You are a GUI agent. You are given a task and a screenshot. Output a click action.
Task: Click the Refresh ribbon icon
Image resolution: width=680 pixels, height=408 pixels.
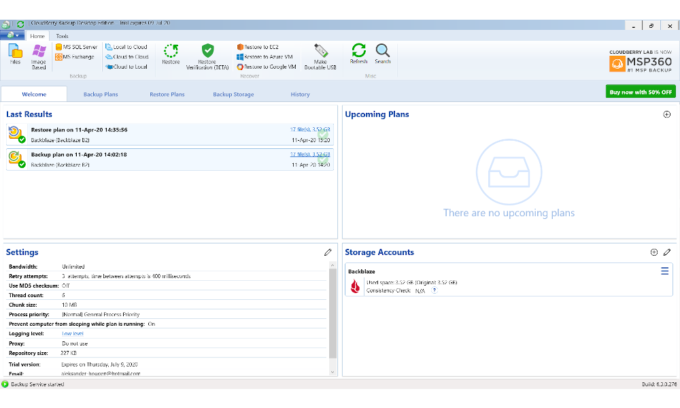point(359,54)
